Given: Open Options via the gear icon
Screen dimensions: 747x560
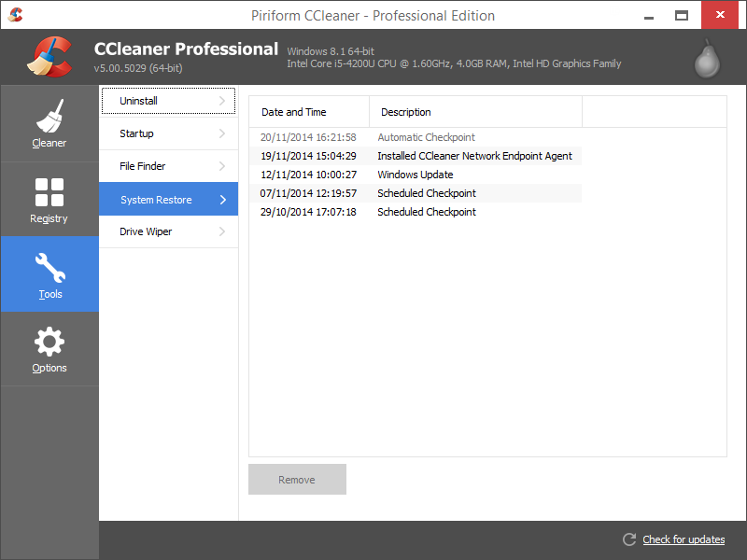Looking at the screenshot, I should [x=49, y=342].
